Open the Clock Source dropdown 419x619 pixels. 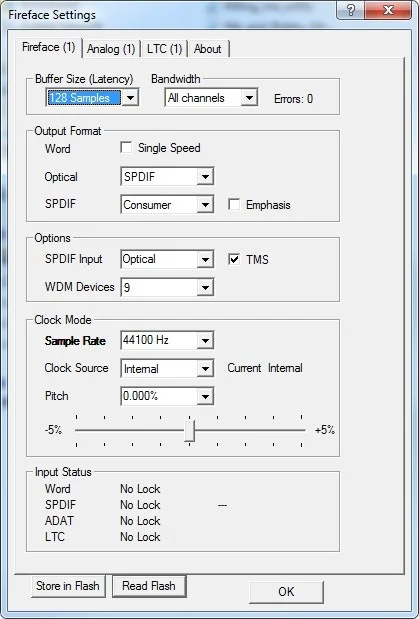point(167,368)
